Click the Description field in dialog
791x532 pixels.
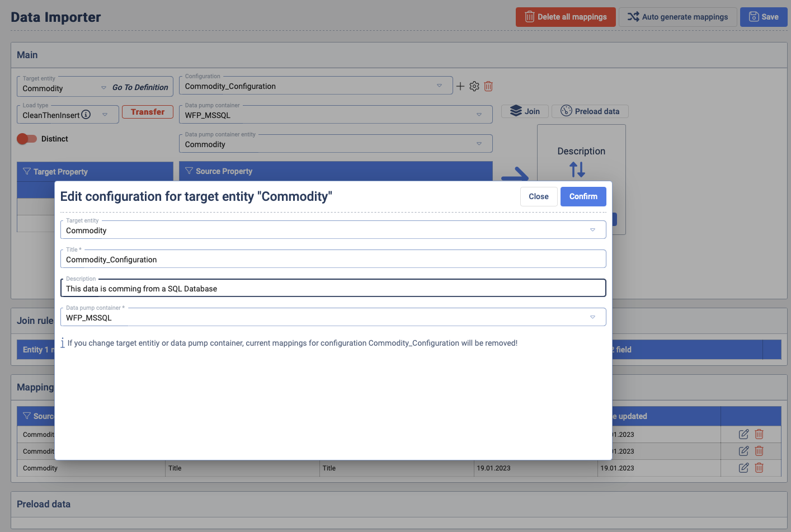click(333, 288)
